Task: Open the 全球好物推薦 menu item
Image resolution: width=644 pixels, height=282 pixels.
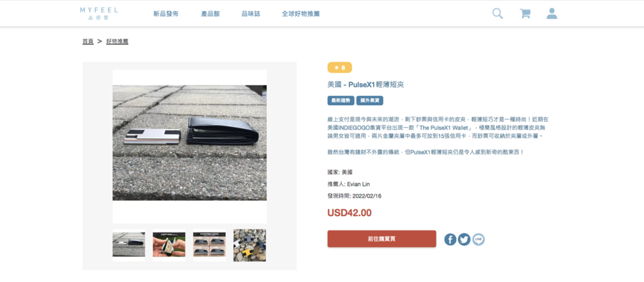Action: (x=301, y=14)
